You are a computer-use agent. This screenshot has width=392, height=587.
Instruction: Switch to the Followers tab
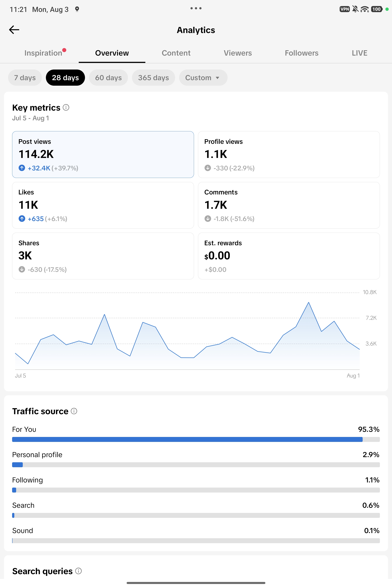302,53
